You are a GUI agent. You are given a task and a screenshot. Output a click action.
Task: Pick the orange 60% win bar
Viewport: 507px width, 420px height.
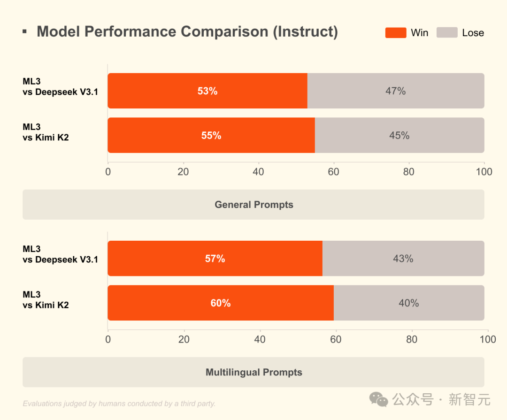click(220, 303)
